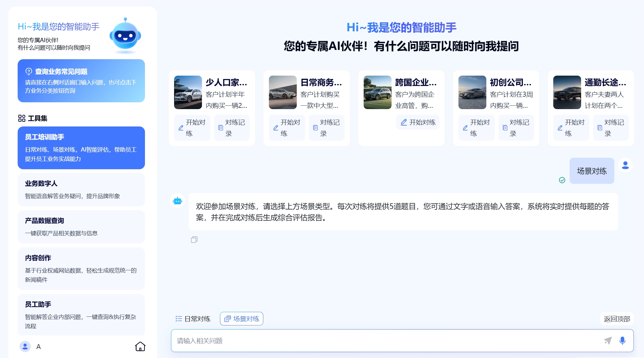
Task: Click the user avatar icon beside A
Action: tap(25, 346)
